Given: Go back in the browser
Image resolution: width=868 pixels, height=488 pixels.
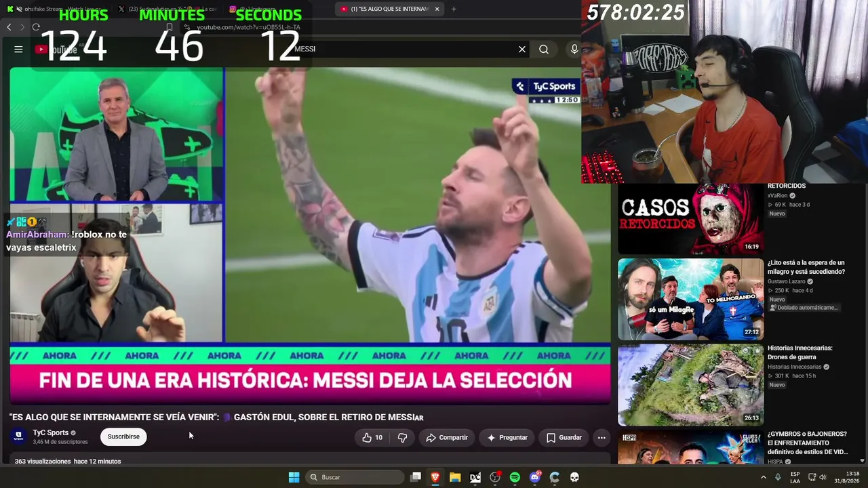Looking at the screenshot, I should 9,27.
